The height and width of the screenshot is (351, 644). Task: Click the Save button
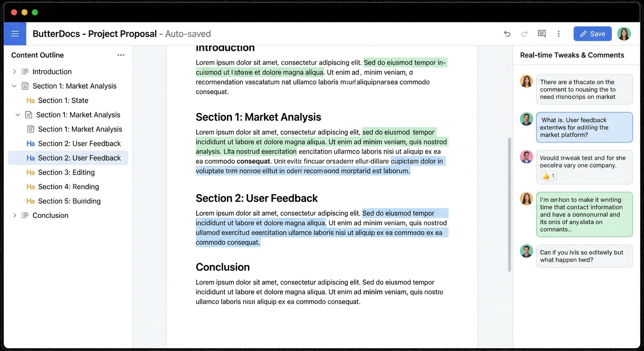click(592, 33)
